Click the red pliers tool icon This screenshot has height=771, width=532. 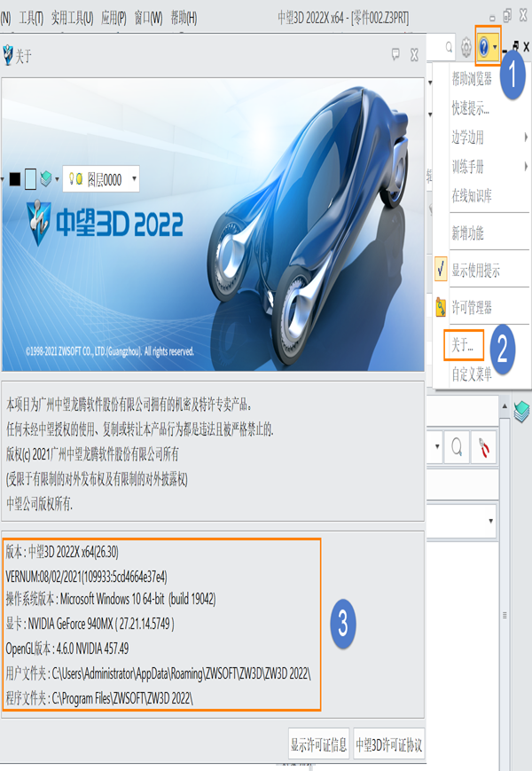pyautogui.click(x=483, y=447)
